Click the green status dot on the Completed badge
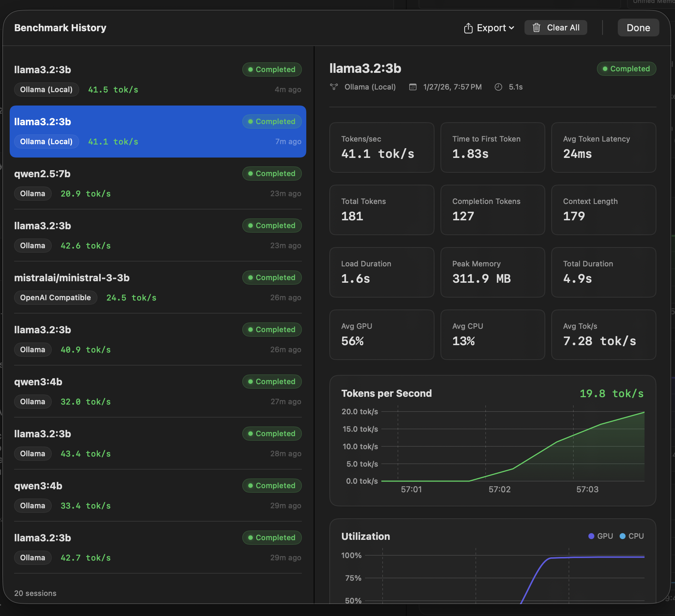Viewport: 675px width, 616px height. pyautogui.click(x=605, y=69)
